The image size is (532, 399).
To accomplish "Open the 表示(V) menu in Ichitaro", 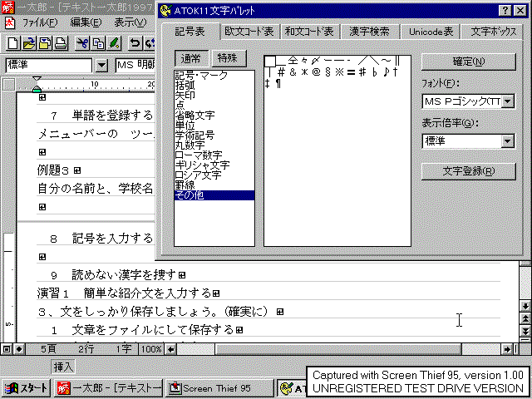I will [x=131, y=22].
